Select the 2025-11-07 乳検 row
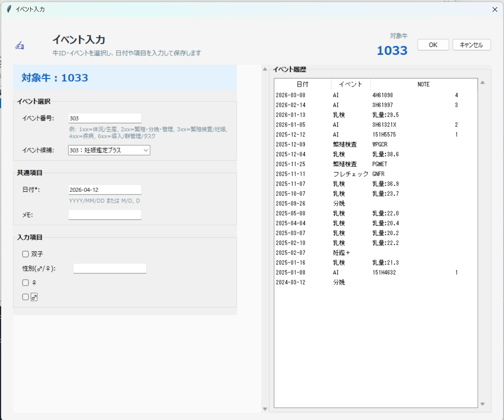This screenshot has height=420, width=504. 376,184
